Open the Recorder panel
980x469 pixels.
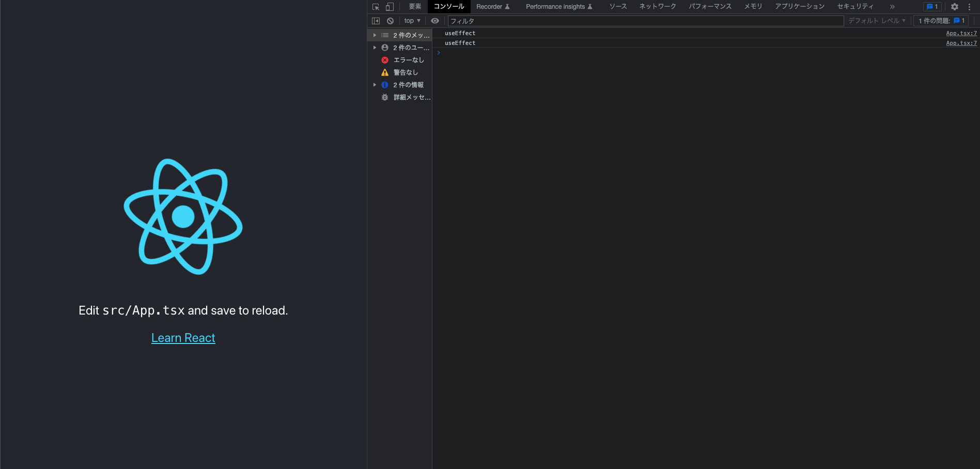pos(489,6)
